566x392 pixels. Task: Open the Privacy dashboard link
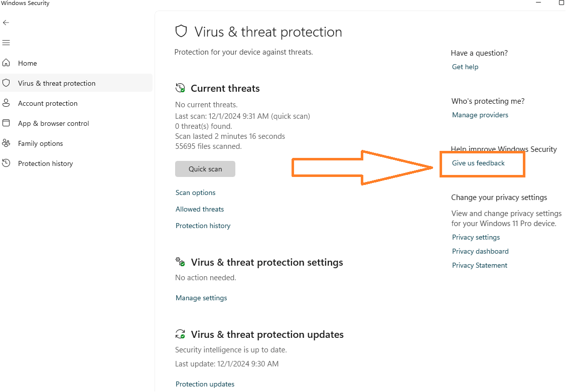tap(480, 251)
